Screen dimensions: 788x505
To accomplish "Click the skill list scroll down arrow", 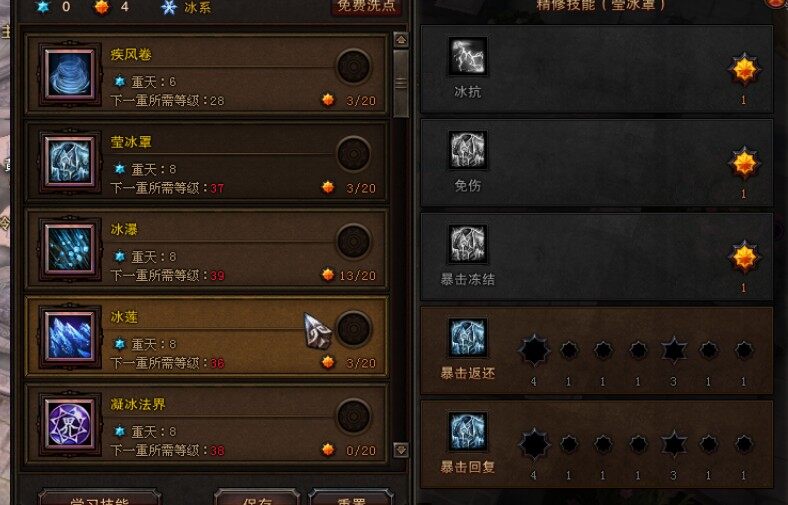I will point(401,449).
